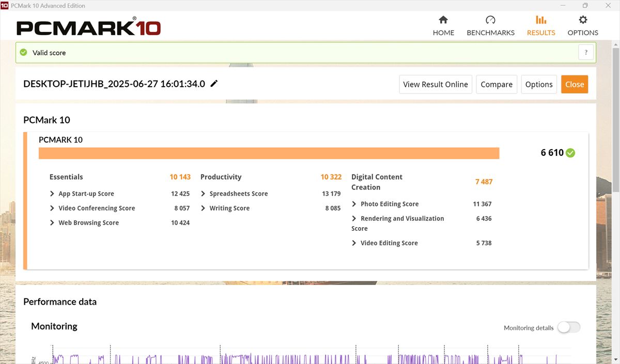620x364 pixels.
Task: Click Video Conferencing value 8 057
Action: (x=182, y=208)
